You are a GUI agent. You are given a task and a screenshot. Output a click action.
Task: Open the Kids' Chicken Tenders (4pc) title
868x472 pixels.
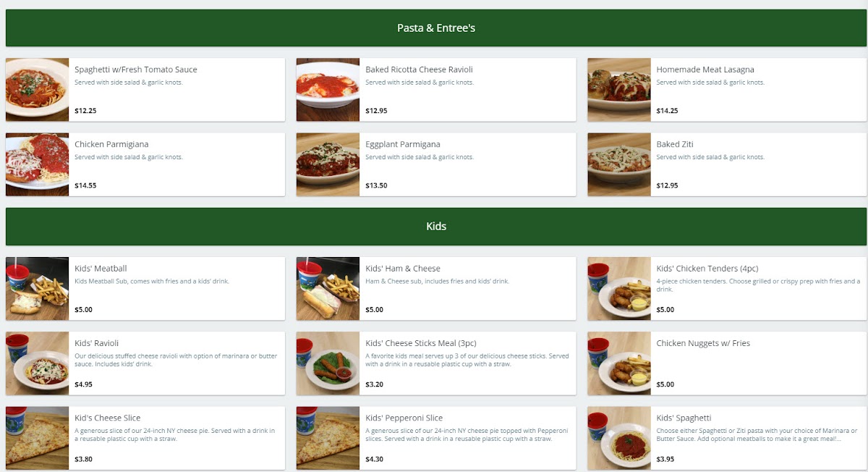click(707, 269)
